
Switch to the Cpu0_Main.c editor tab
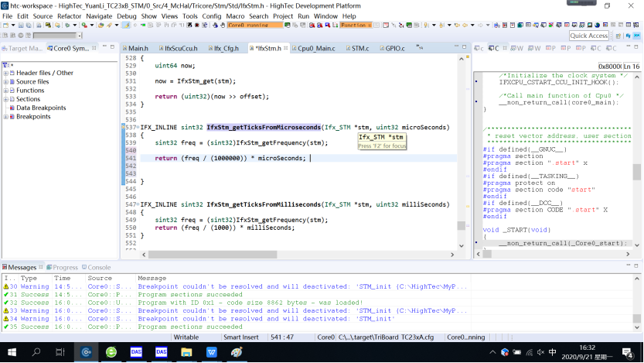tap(314, 49)
